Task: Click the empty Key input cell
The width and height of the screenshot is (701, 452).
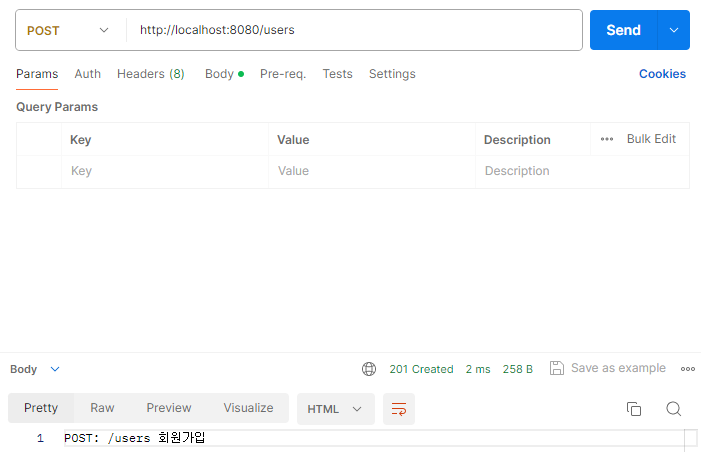Action: tap(165, 171)
